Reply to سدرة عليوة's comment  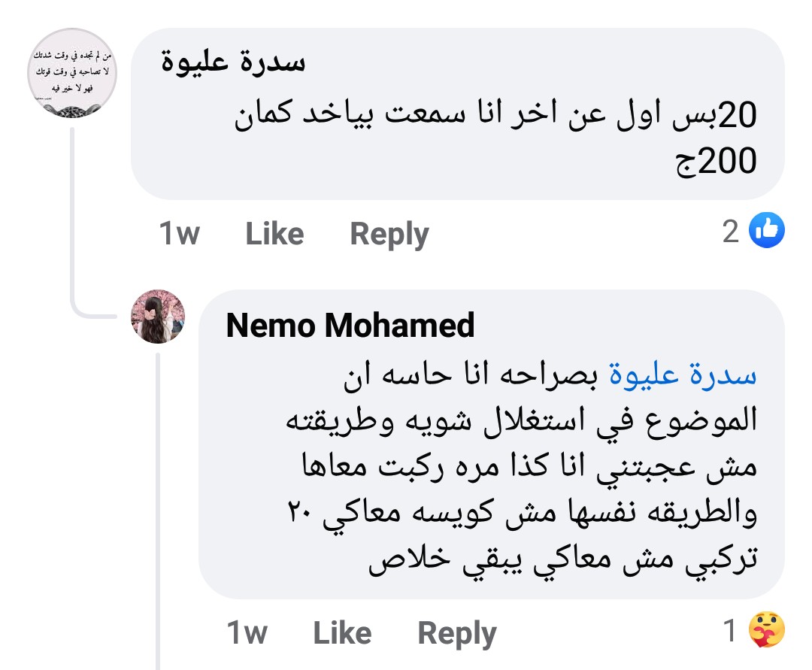pyautogui.click(x=388, y=233)
